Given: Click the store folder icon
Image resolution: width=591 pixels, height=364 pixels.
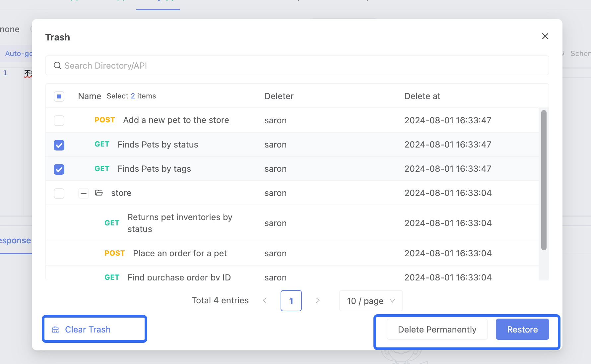Looking at the screenshot, I should 99,193.
